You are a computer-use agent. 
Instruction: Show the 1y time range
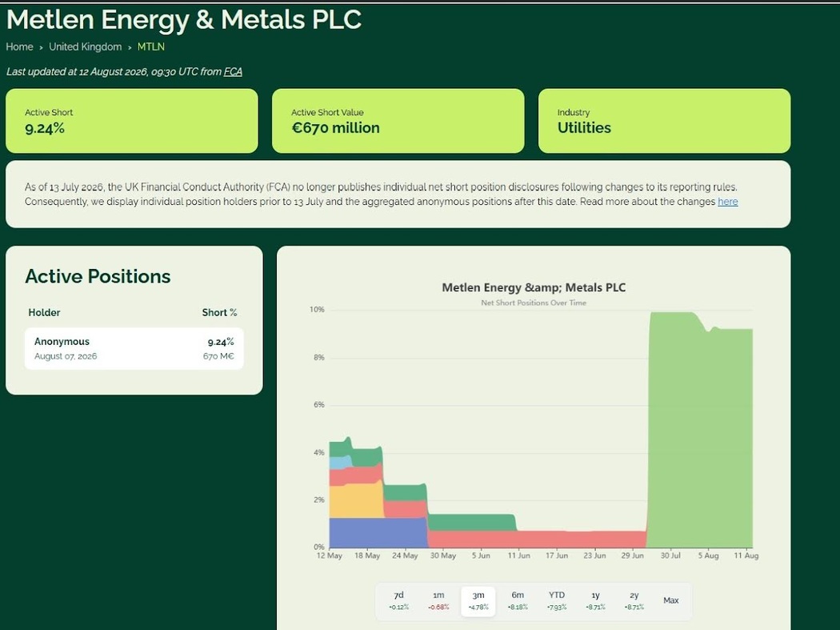click(x=595, y=600)
